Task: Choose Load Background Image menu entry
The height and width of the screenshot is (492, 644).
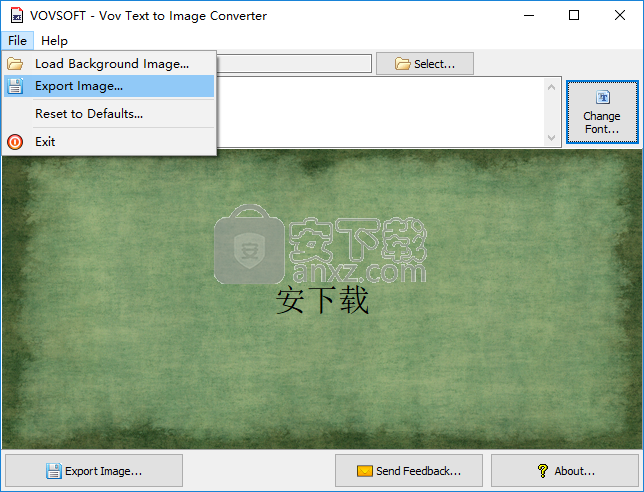Action: [x=109, y=64]
